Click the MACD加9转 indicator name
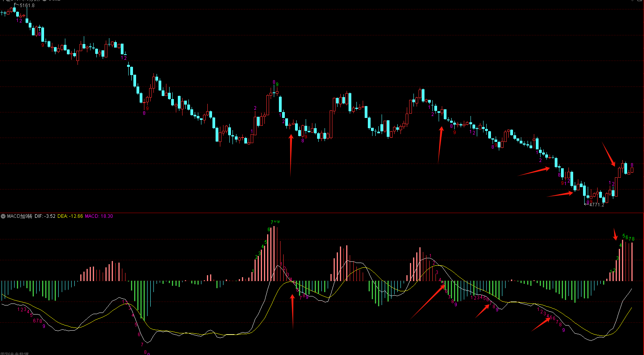Image resolution: width=644 pixels, height=355 pixels. pos(20,216)
